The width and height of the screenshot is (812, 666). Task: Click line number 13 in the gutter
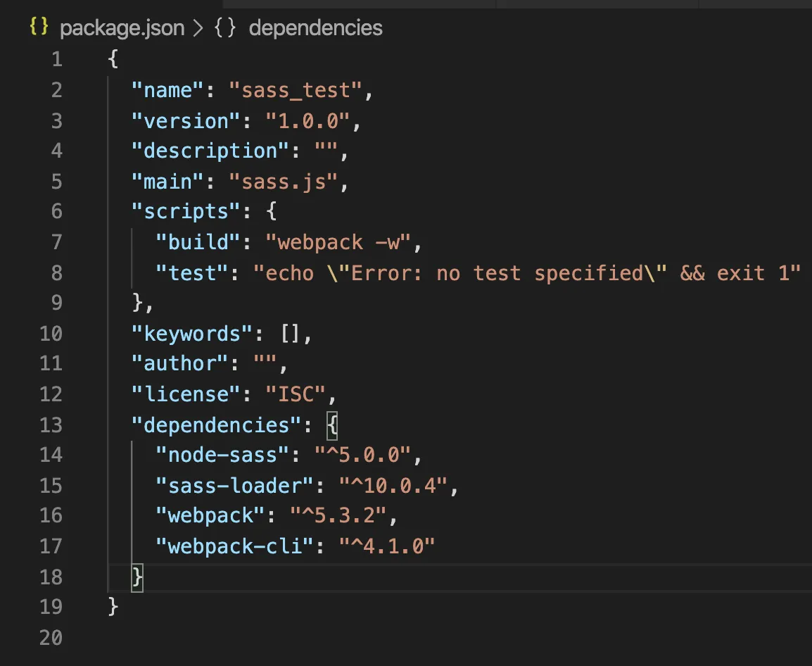(x=51, y=425)
